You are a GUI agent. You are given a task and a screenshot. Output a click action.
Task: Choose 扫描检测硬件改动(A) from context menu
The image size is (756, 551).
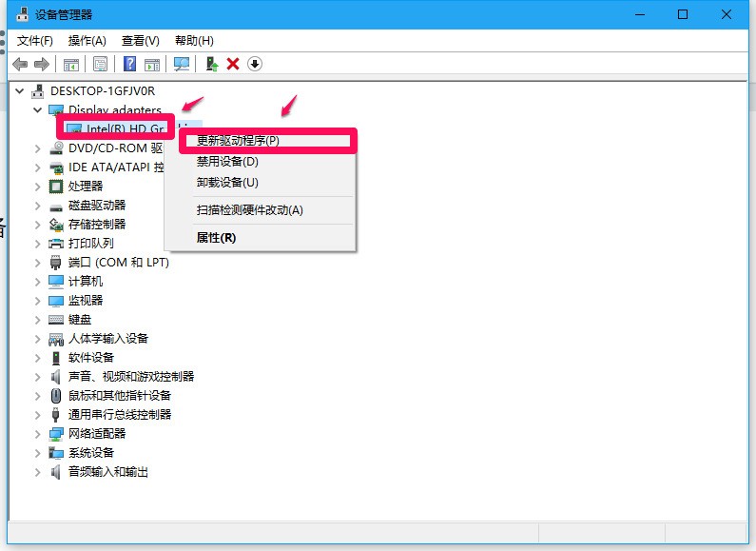(x=261, y=210)
